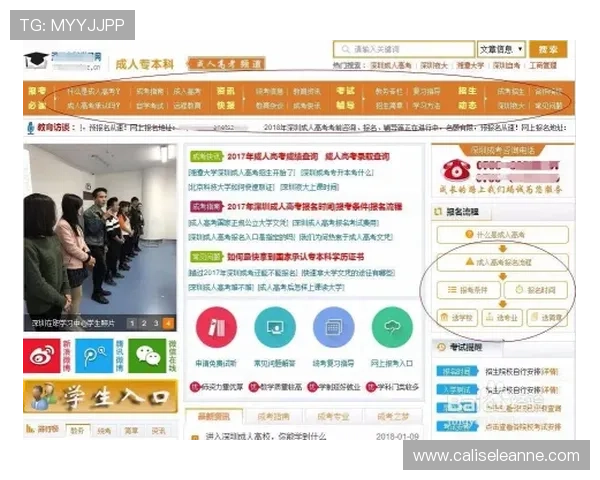Screen dimensions: 600x480
Task: Open 招生动态 in orange navigation bar
Action: tap(468, 98)
